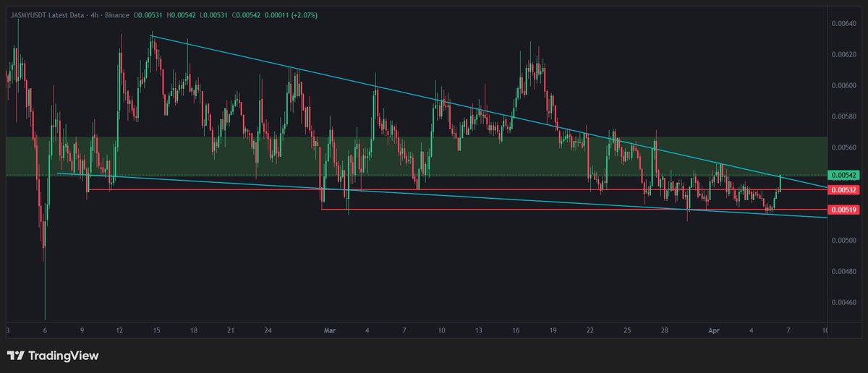Click the green current price tag 0.00542
This screenshot has width=868, height=373.
point(844,176)
